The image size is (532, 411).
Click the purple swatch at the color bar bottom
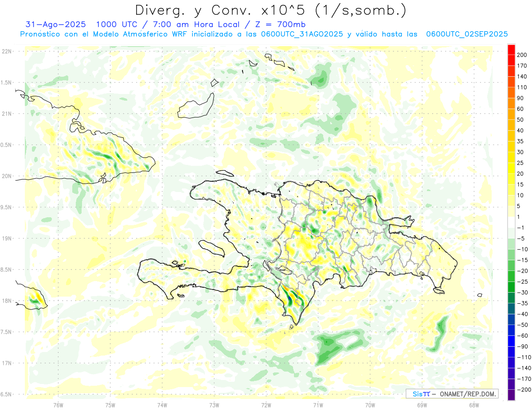click(x=511, y=395)
